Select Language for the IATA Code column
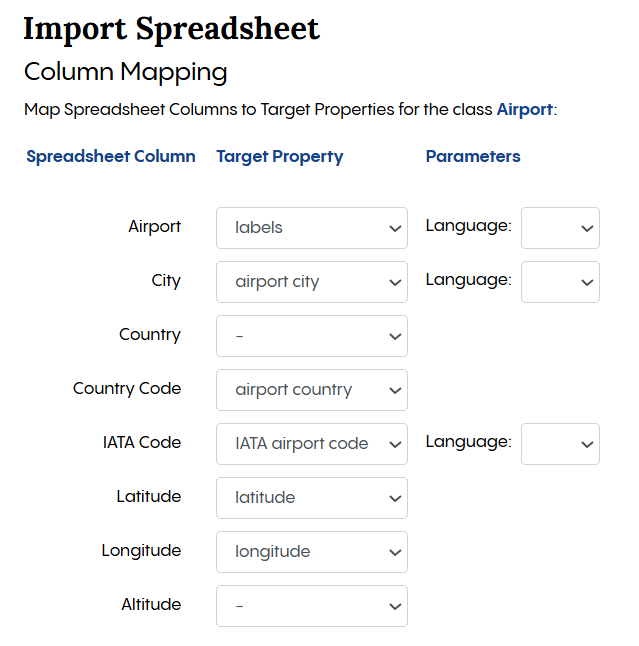The image size is (639, 646). [560, 444]
